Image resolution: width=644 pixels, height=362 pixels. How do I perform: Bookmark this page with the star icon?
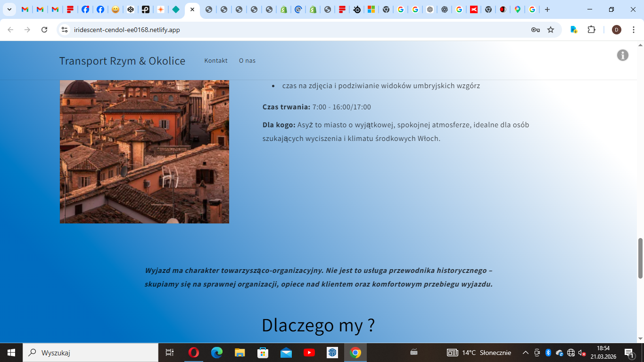tap(550, 30)
